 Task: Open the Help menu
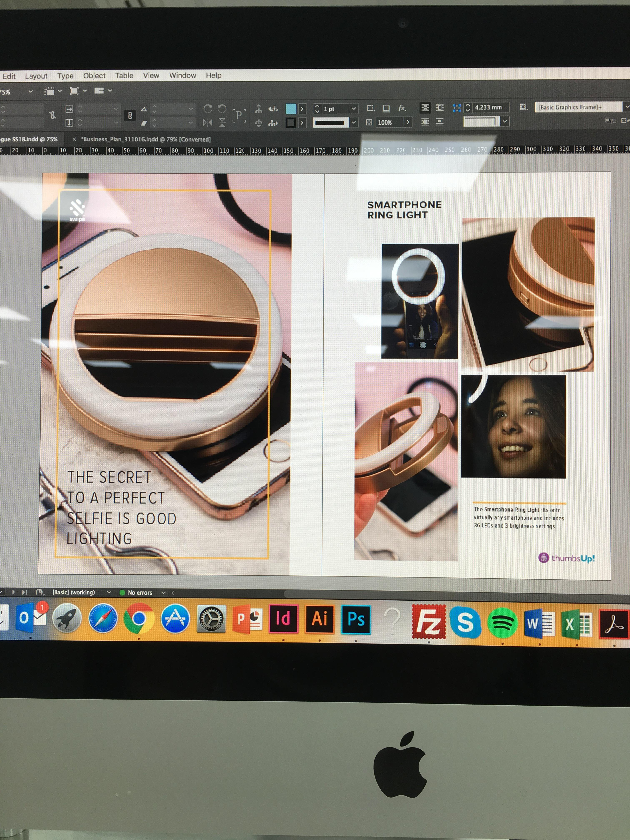click(213, 75)
